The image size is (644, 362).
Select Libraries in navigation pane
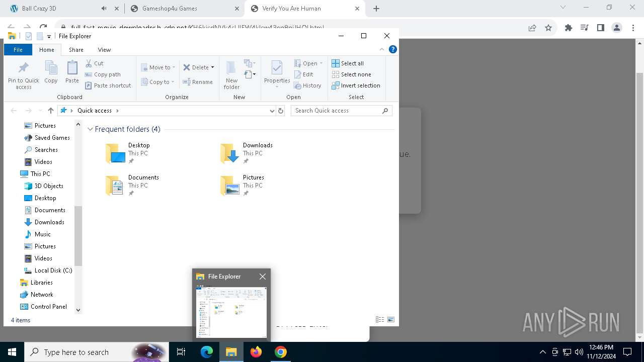tap(36, 283)
